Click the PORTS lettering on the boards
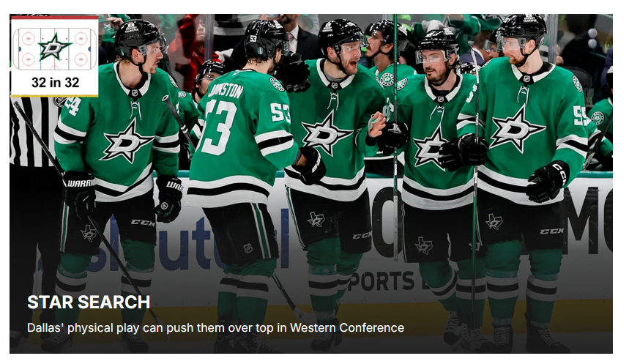 coord(382,281)
